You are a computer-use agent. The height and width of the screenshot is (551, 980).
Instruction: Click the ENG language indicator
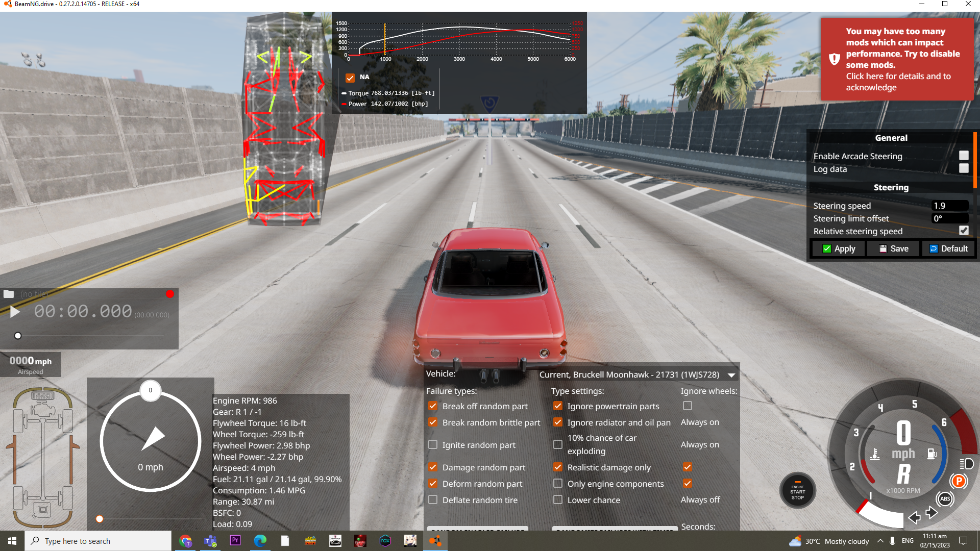[x=908, y=541]
